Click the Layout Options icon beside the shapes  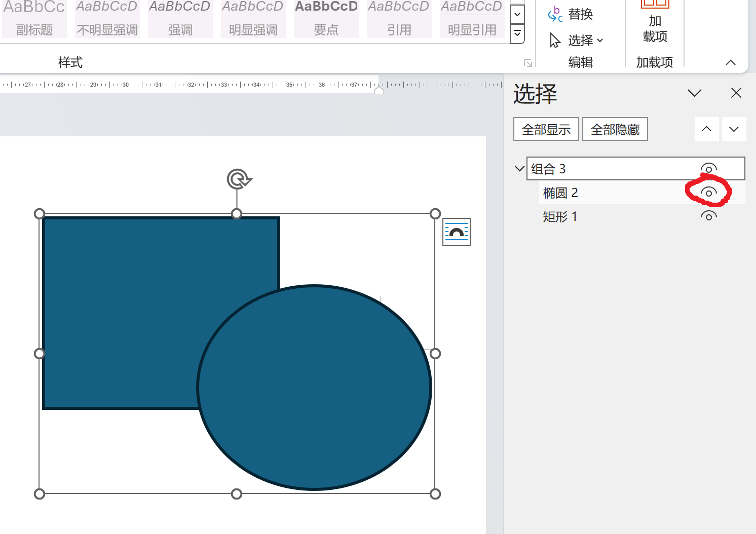coord(456,232)
